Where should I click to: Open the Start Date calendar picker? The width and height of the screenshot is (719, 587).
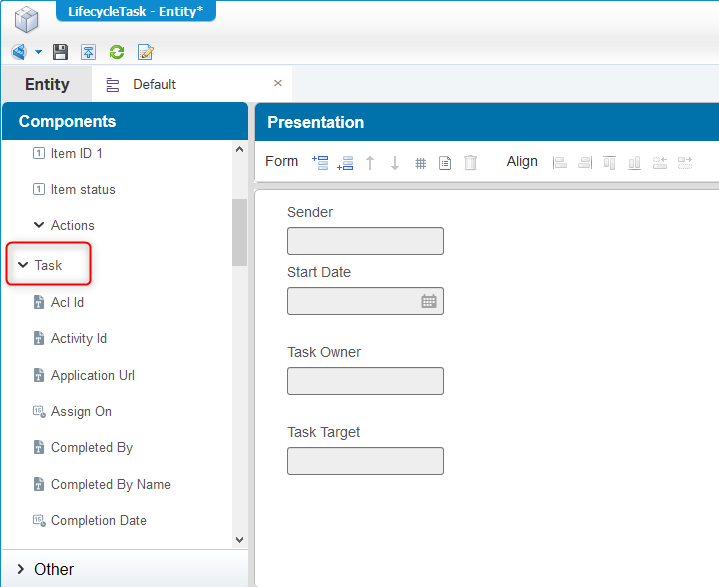click(429, 301)
